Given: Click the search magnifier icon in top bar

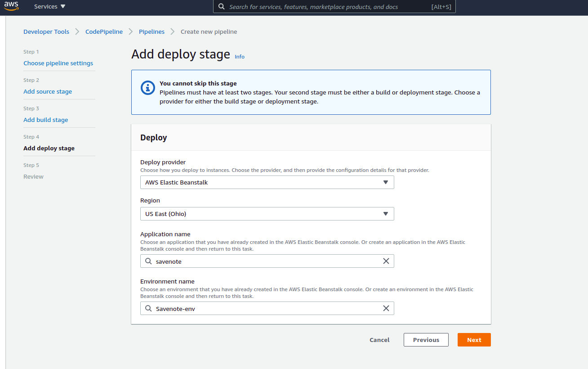Looking at the screenshot, I should [x=221, y=7].
